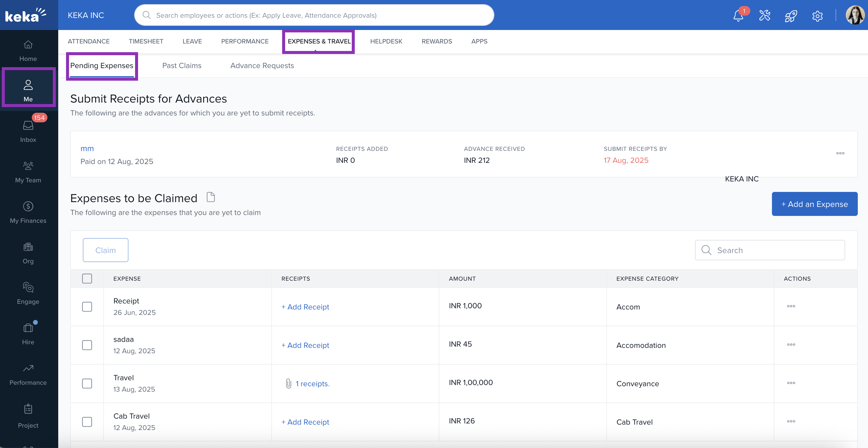Click the expenses table Search field
The width and height of the screenshot is (868, 448).
point(775,250)
